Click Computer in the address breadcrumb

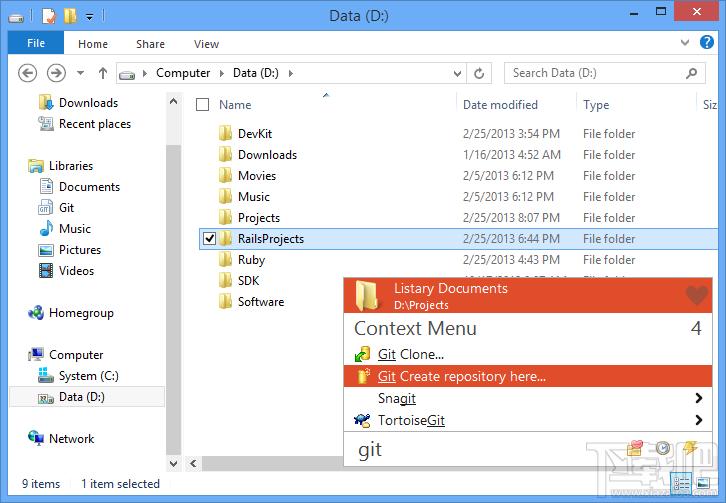(x=183, y=73)
